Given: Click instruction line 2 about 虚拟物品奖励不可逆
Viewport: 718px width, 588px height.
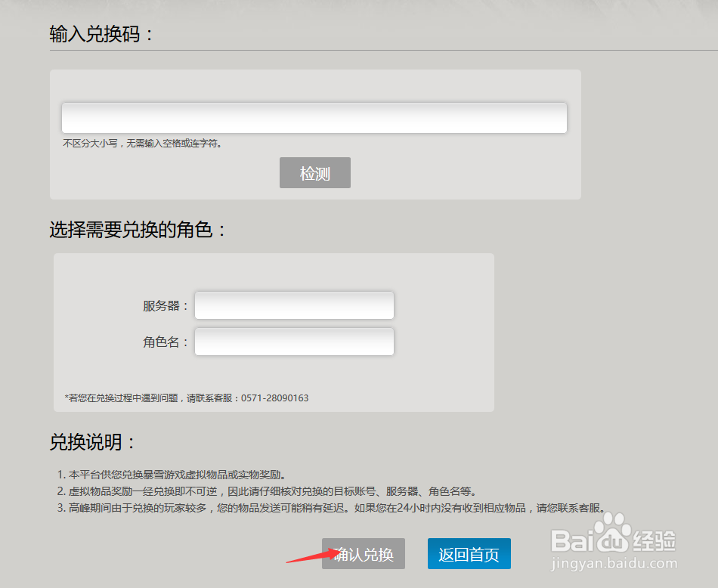Looking at the screenshot, I should tap(267, 491).
